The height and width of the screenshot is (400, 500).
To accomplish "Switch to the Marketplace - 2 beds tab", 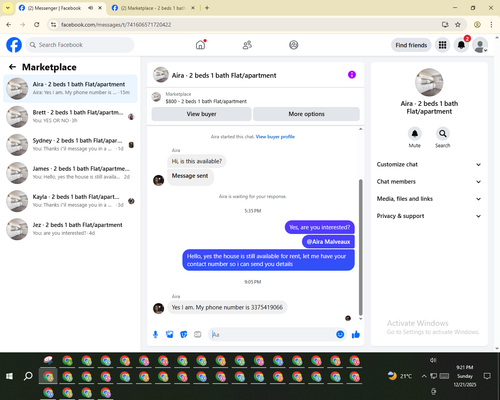I will pyautogui.click(x=152, y=8).
